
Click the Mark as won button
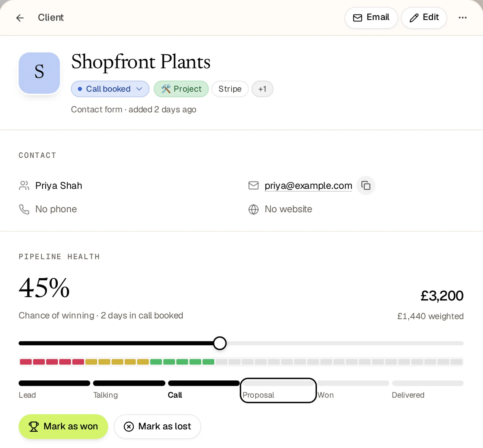(x=63, y=427)
